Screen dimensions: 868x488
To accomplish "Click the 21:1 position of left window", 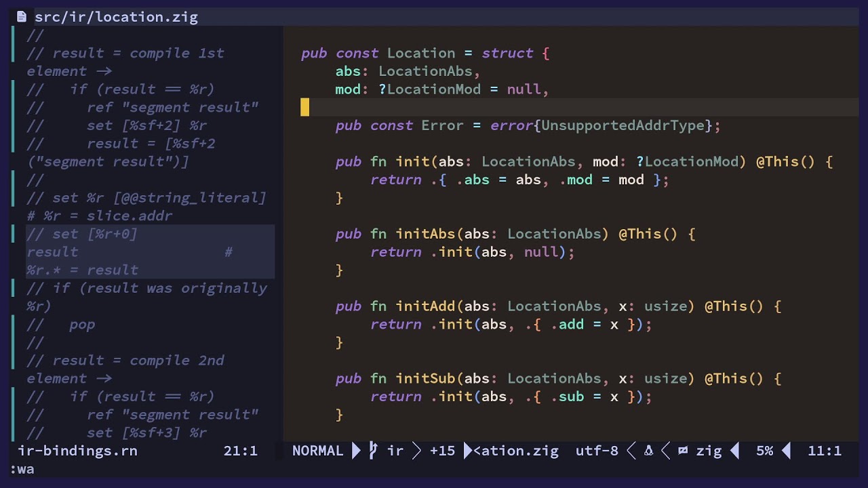I will coord(241,451).
